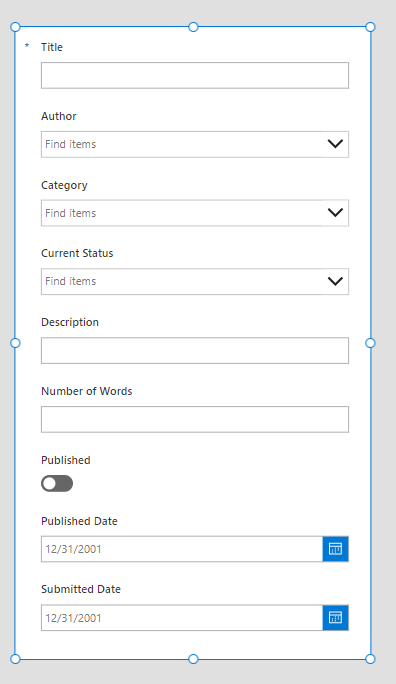Click the Published Date text input

click(x=182, y=549)
